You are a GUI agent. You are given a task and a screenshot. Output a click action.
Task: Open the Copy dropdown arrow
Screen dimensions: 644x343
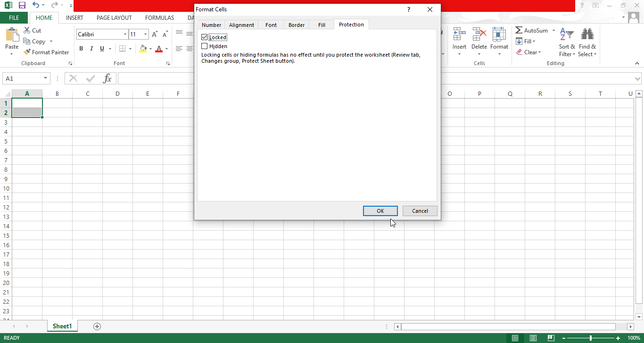coord(51,42)
